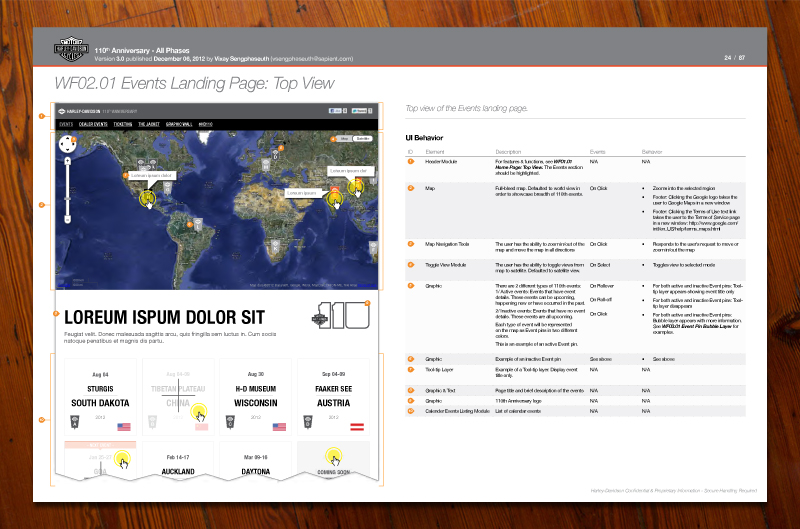Click the small Harley-Davidson logo in the wireframe header
The image size is (800, 529).
click(62, 111)
